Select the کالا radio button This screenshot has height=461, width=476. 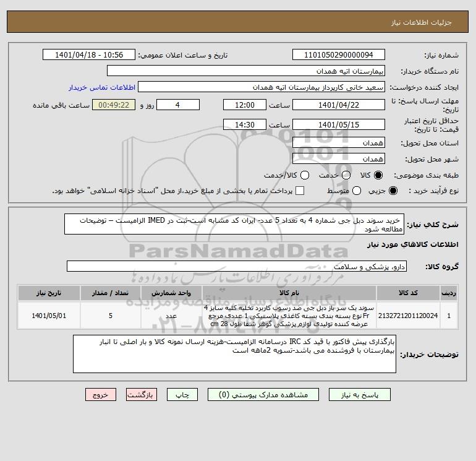point(378,175)
